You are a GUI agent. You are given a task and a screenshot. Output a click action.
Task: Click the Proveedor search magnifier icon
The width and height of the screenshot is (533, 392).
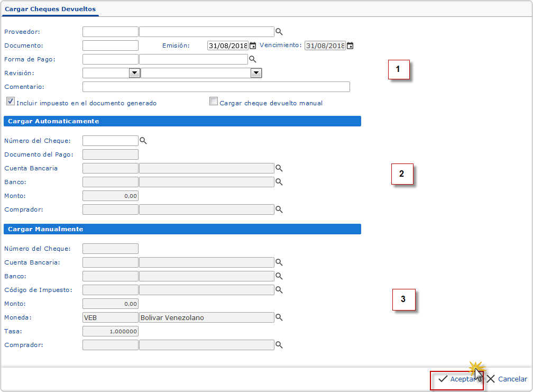tap(279, 32)
